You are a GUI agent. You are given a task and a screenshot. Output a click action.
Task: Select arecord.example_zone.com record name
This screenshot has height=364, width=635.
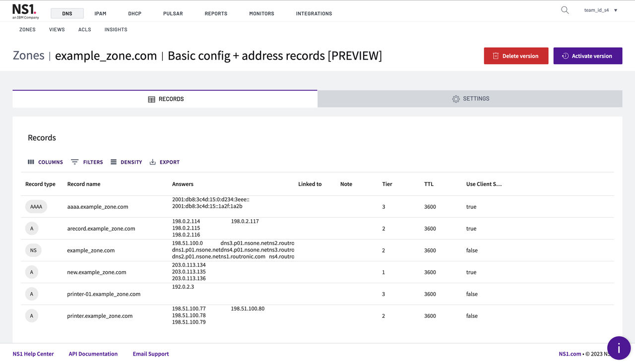(x=101, y=229)
